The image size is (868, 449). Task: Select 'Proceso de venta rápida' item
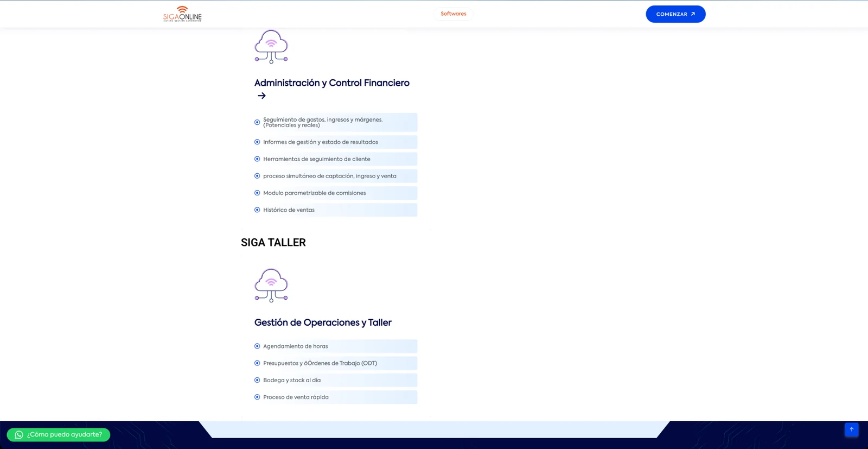(x=296, y=397)
